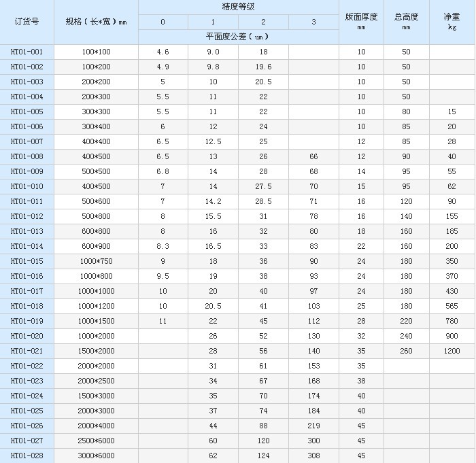Click the 订货号 column header
The height and width of the screenshot is (463, 476).
click(x=27, y=22)
